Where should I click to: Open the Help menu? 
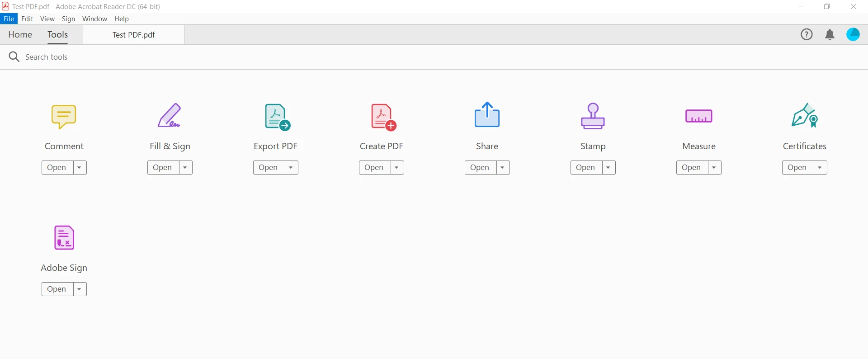tap(122, 19)
